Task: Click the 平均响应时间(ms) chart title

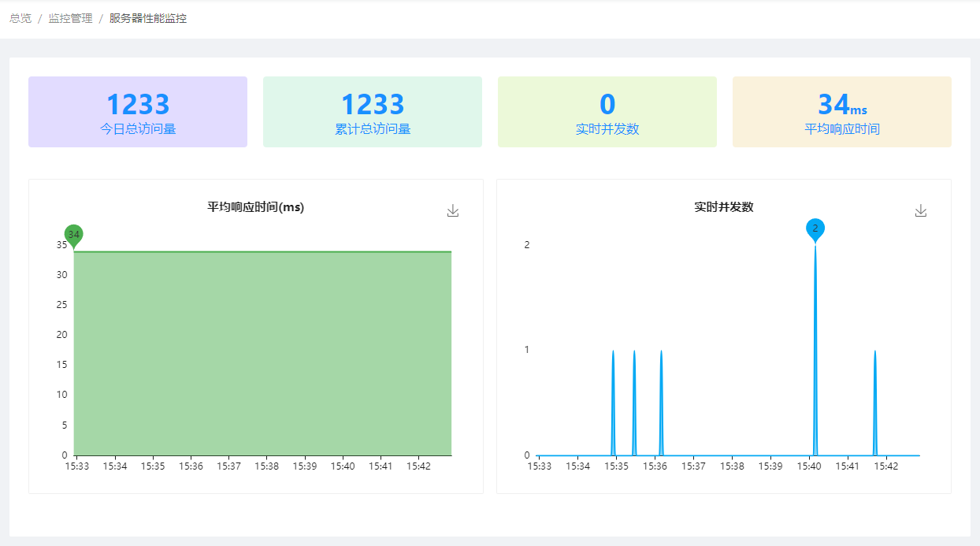Action: pos(256,207)
